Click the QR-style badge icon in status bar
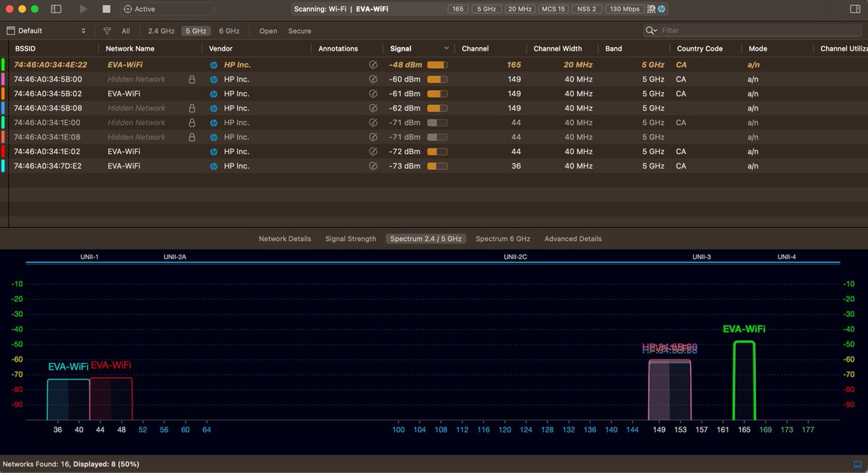Screen dimensions: 868x473 pos(652,9)
